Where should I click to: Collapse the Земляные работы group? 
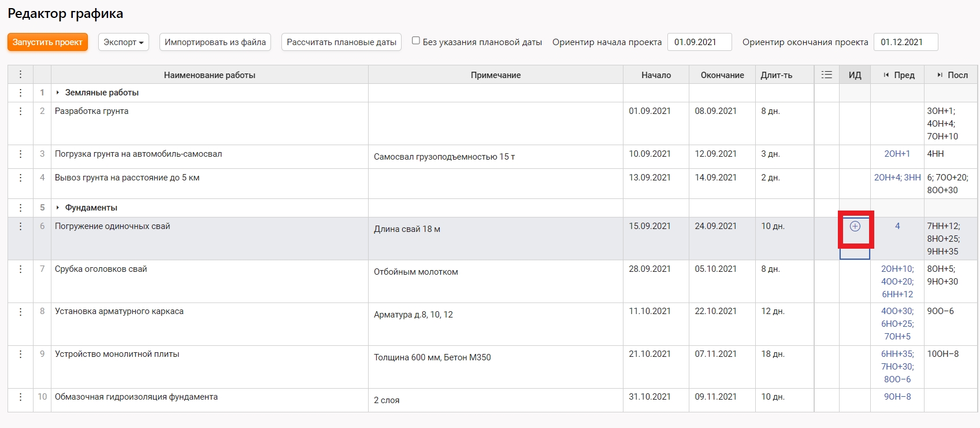point(58,93)
